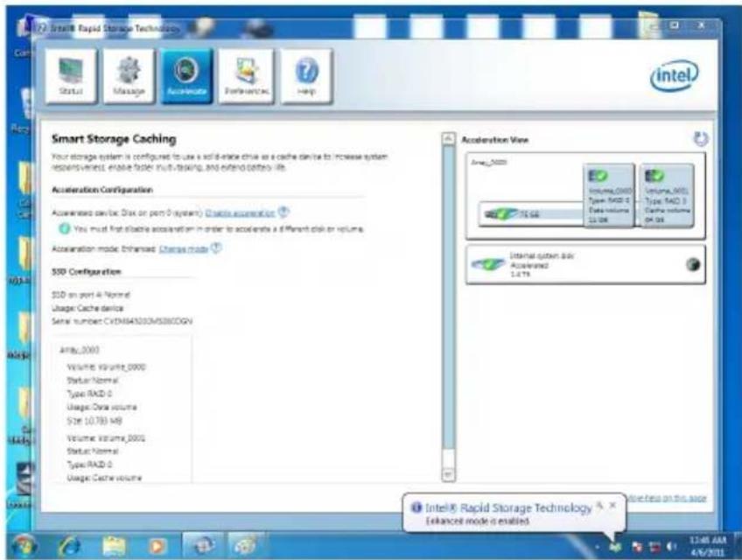
Task: Click the Enhanced mode is enabled message
Action: coord(477,521)
